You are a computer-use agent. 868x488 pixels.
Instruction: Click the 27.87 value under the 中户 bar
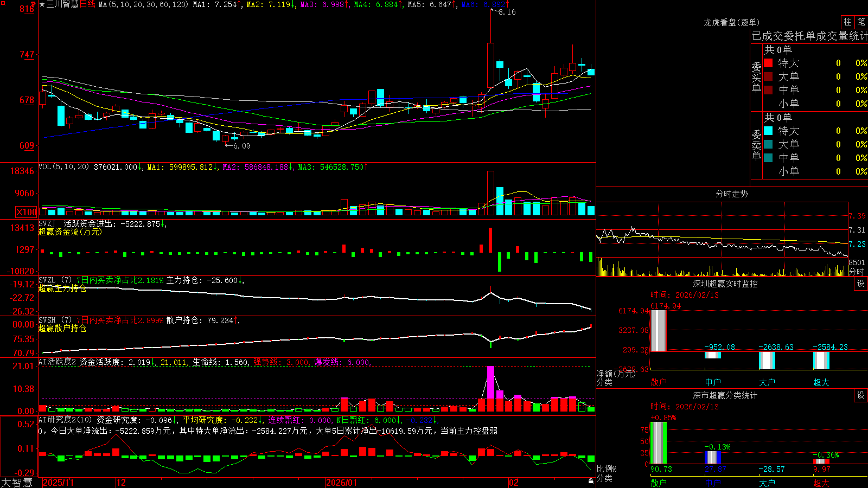[x=715, y=469]
